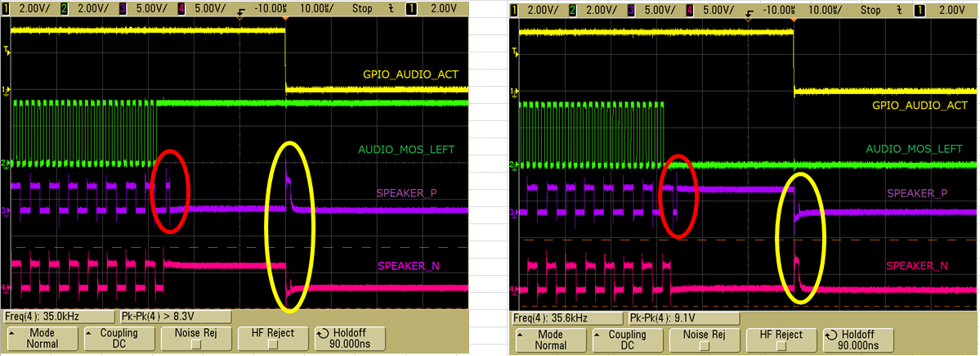Click Pk-Pk(4) > 8.3V measurement
This screenshot has height=356, width=980.
174,317
